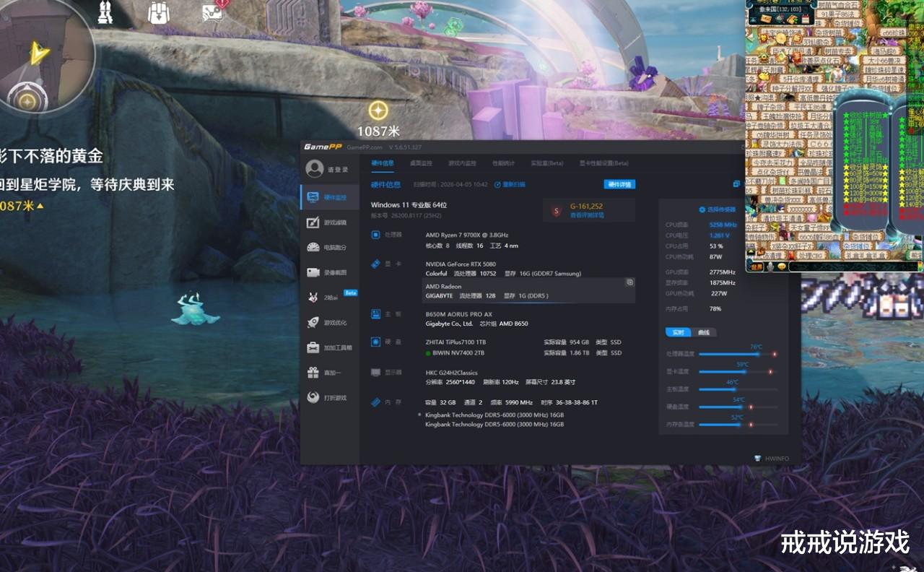Screen dimensions: 924x572
Task: Click the 显卡 graphics card section icon
Action: [x=375, y=264]
